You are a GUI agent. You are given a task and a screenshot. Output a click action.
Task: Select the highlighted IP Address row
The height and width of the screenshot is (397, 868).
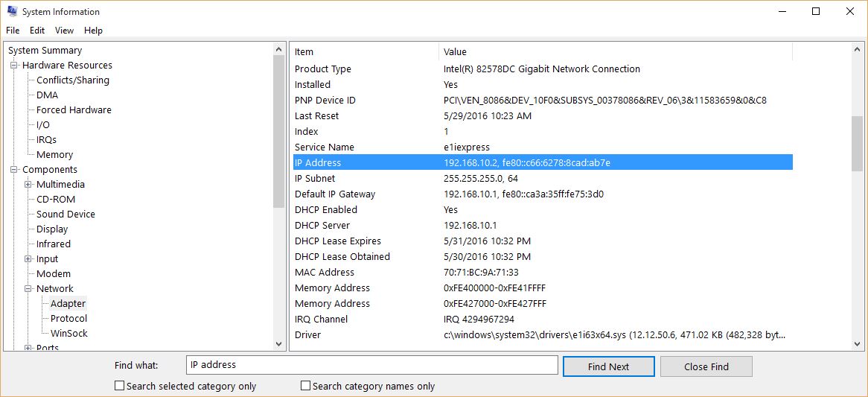[543, 163]
